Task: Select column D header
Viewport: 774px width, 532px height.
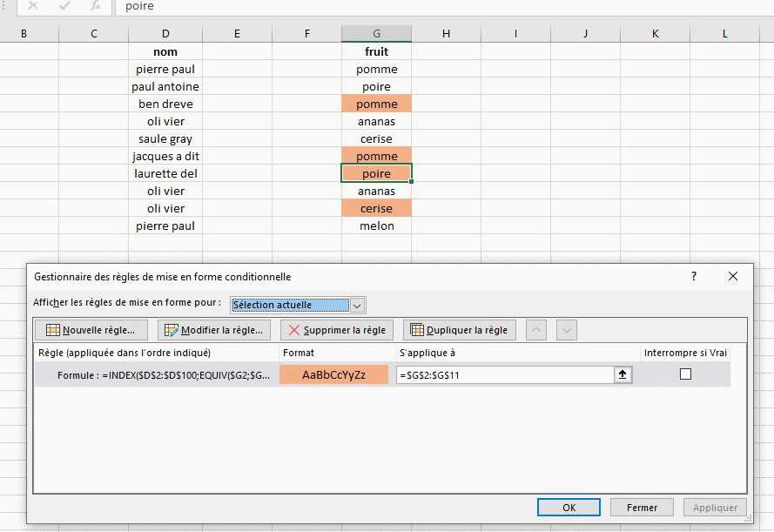Action: [165, 34]
